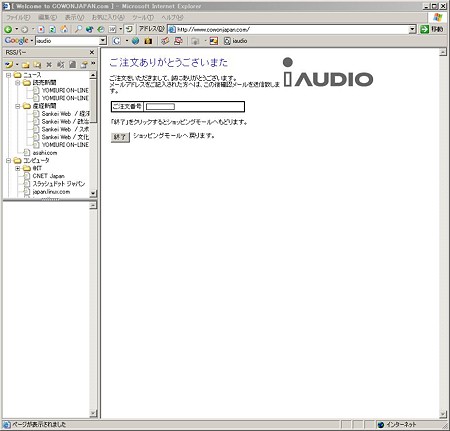Open the Sankei Web / 文化 feed
The image size is (450, 431).
click(x=65, y=137)
